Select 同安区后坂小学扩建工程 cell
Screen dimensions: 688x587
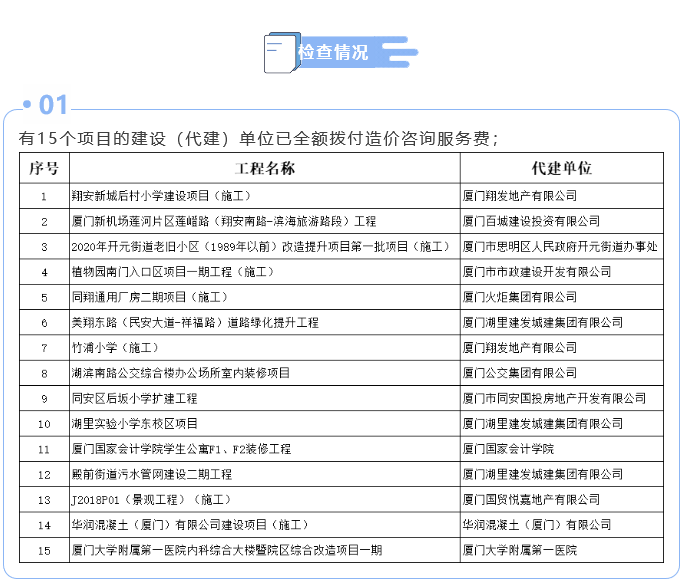coord(265,398)
